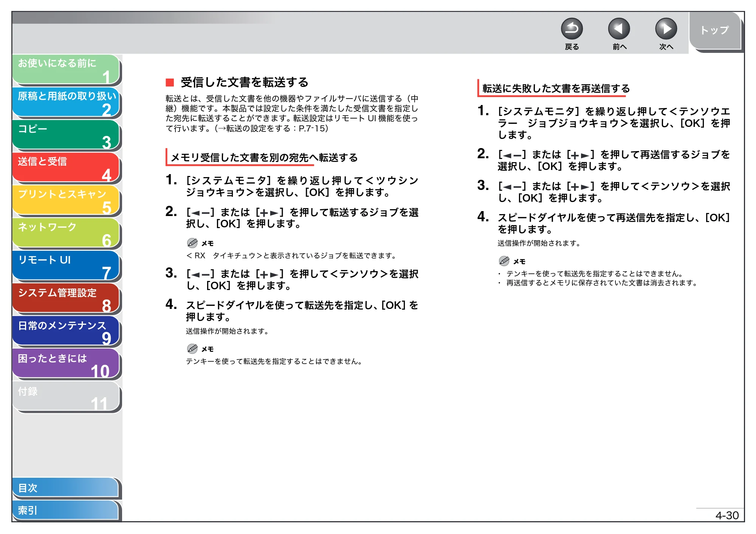Click the red square beside 受信した文書を転送する

[x=170, y=82]
